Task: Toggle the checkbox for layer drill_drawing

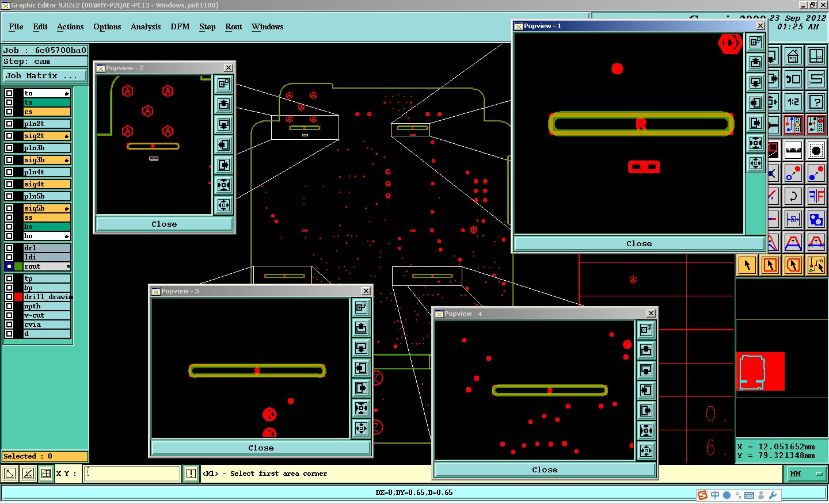Action: (x=9, y=297)
